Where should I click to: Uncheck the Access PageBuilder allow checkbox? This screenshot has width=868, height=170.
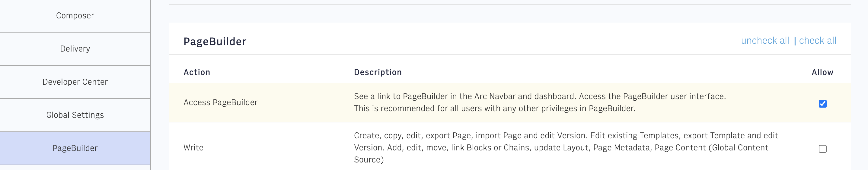pyautogui.click(x=822, y=104)
